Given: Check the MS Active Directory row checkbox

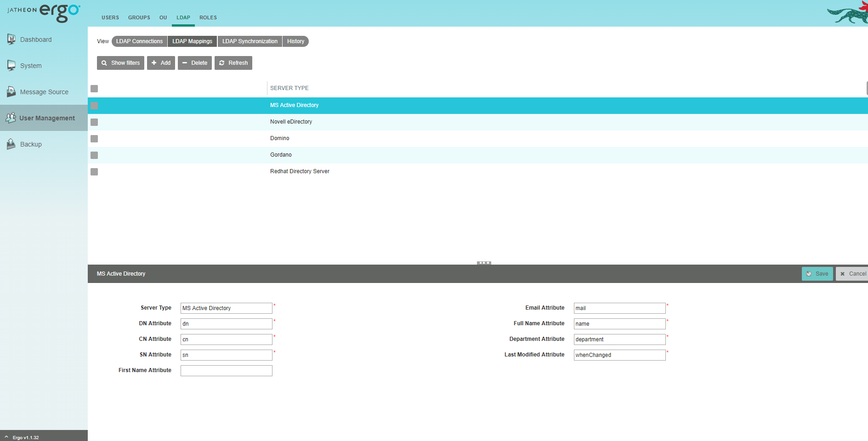Looking at the screenshot, I should [x=94, y=106].
